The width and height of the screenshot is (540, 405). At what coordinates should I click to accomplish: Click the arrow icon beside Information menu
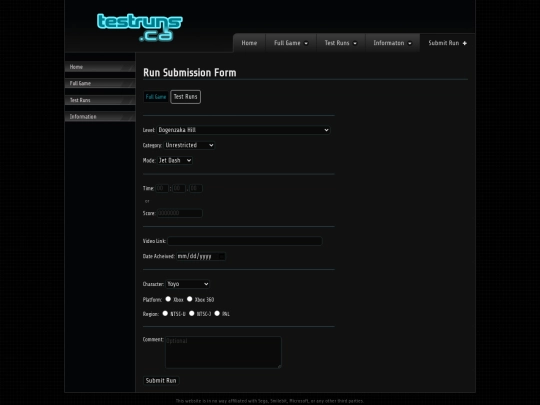pos(409,43)
